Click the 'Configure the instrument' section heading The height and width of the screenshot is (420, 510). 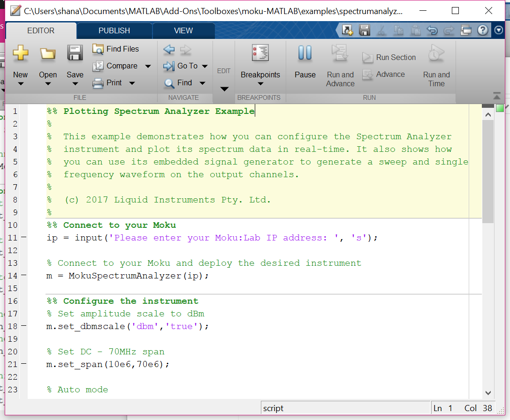[122, 301]
